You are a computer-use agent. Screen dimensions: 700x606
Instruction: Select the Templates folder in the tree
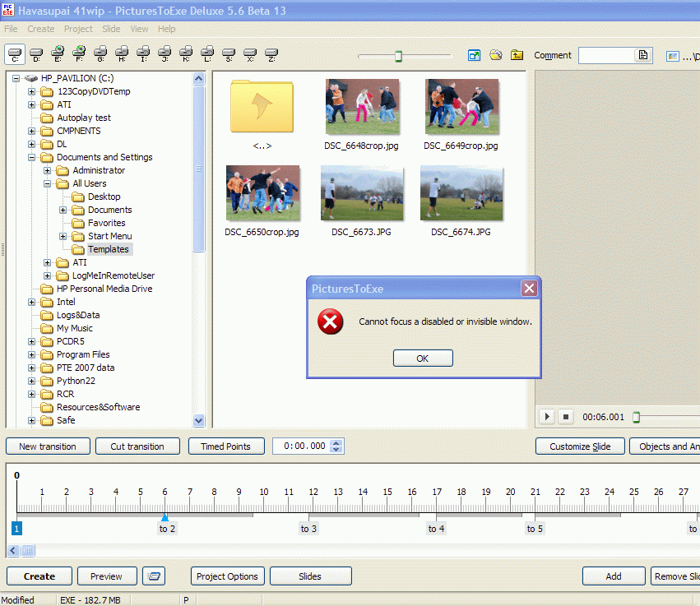(108, 249)
